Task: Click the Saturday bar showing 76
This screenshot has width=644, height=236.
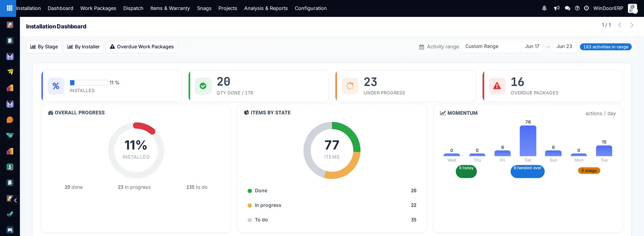Action: click(528, 141)
